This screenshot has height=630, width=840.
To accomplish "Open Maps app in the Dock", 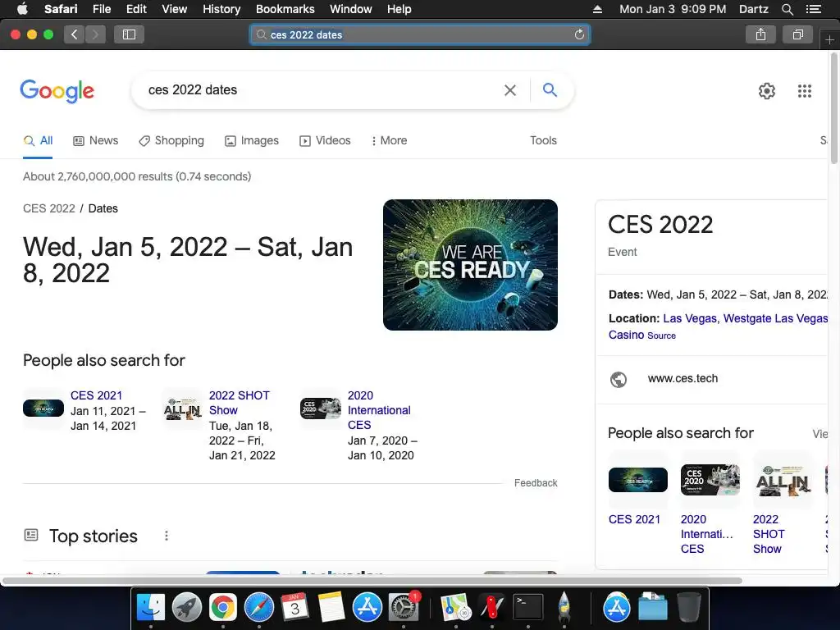I will [x=455, y=607].
